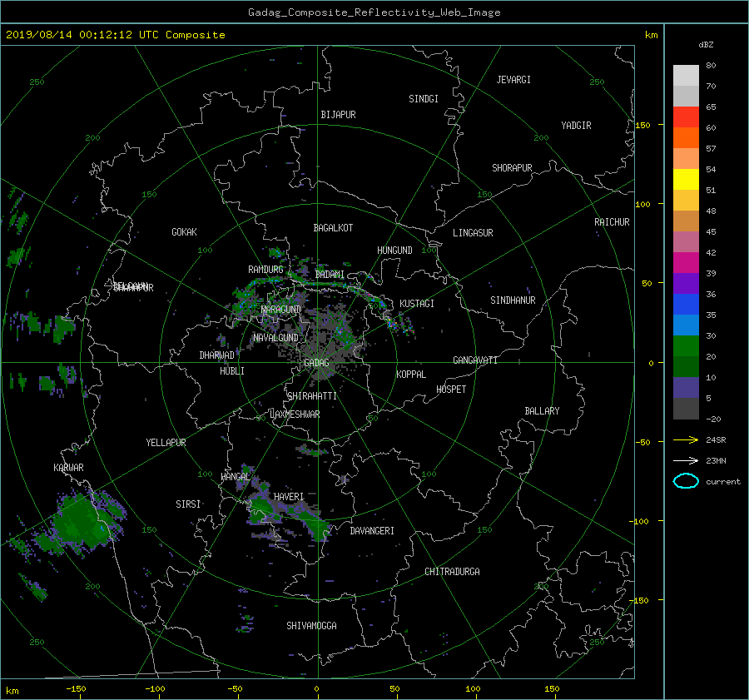Click the YELLAPUR city label
This screenshot has width=749, height=700.
[166, 443]
